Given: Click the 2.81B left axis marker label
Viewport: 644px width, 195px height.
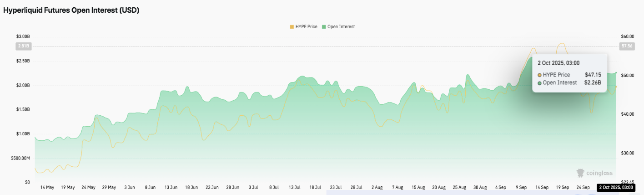Looking at the screenshot, I should pos(24,46).
